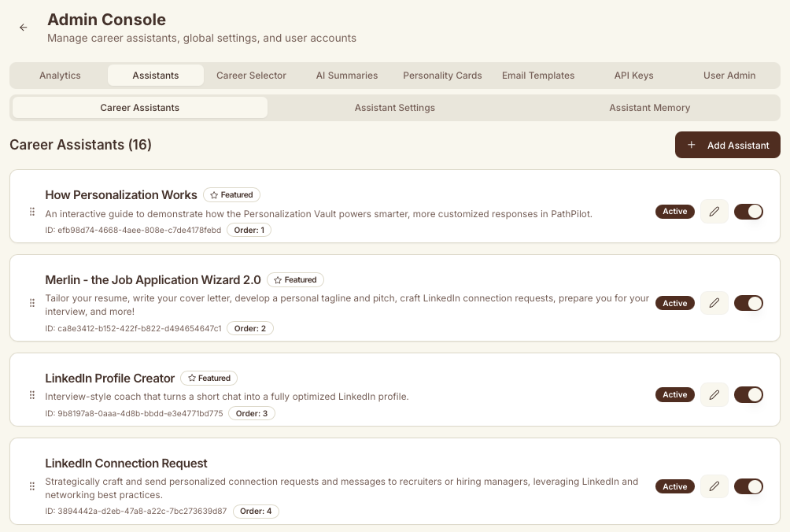Screen dimensions: 790x532
Task: Click pencil icon for Merlin Job Application Wizard
Action: [714, 303]
